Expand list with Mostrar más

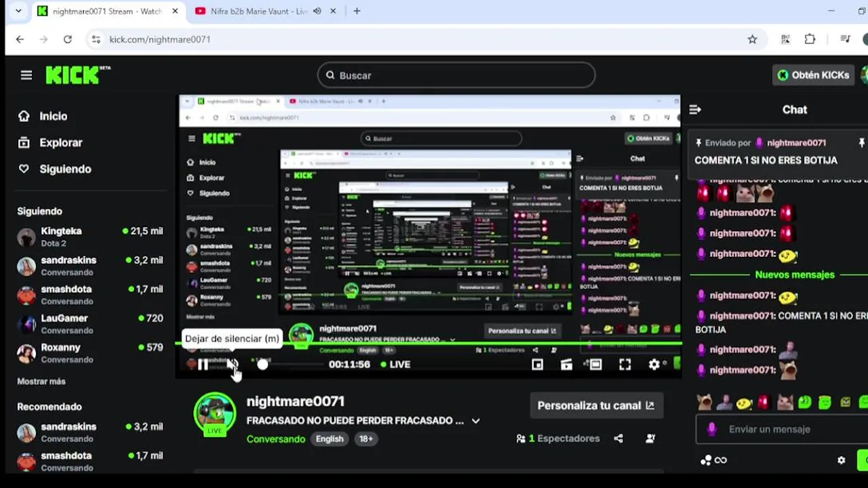pyautogui.click(x=41, y=382)
